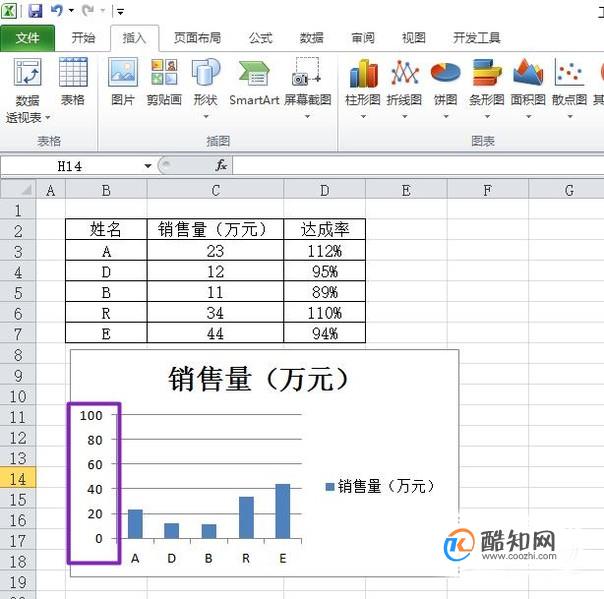Click the vertical axis label 100

point(91,416)
